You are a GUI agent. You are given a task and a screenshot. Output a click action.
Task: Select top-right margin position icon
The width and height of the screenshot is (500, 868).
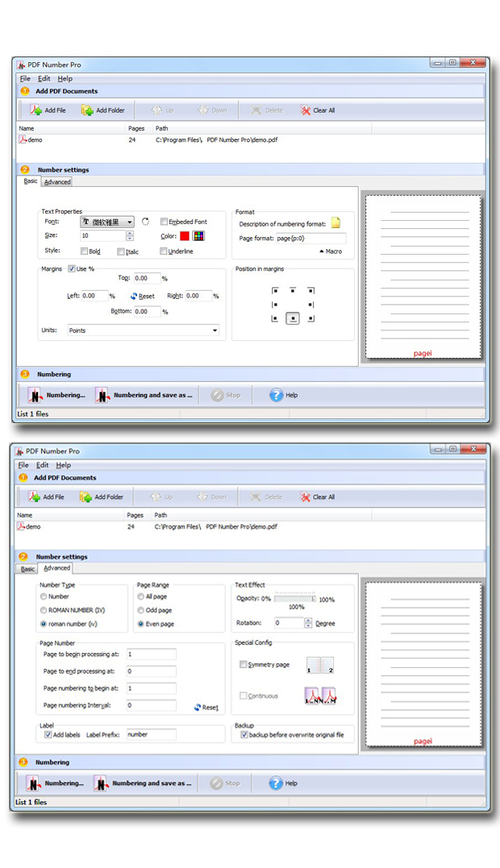point(310,290)
